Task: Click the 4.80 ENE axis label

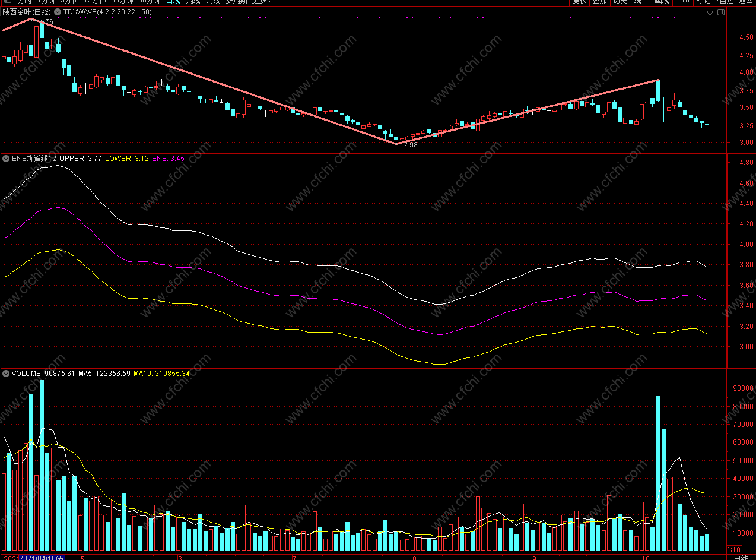Action: 747,163
